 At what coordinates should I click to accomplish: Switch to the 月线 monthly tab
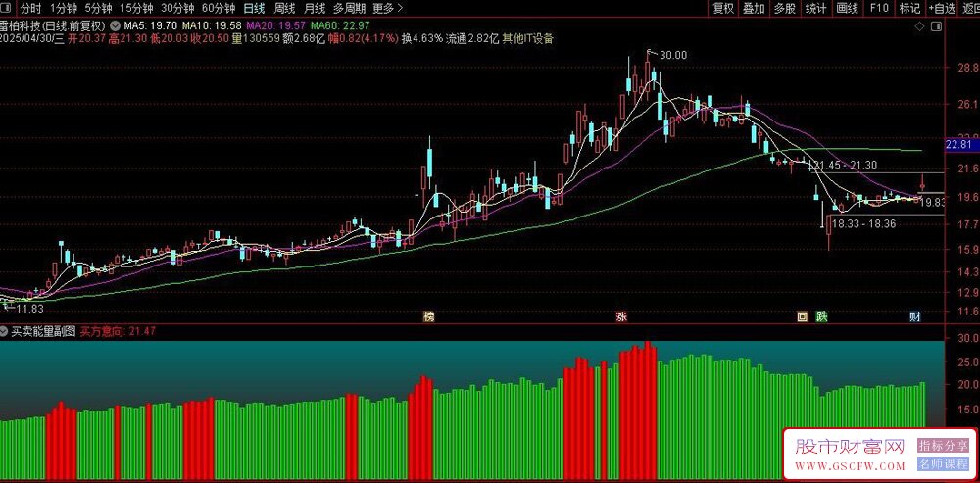(315, 8)
